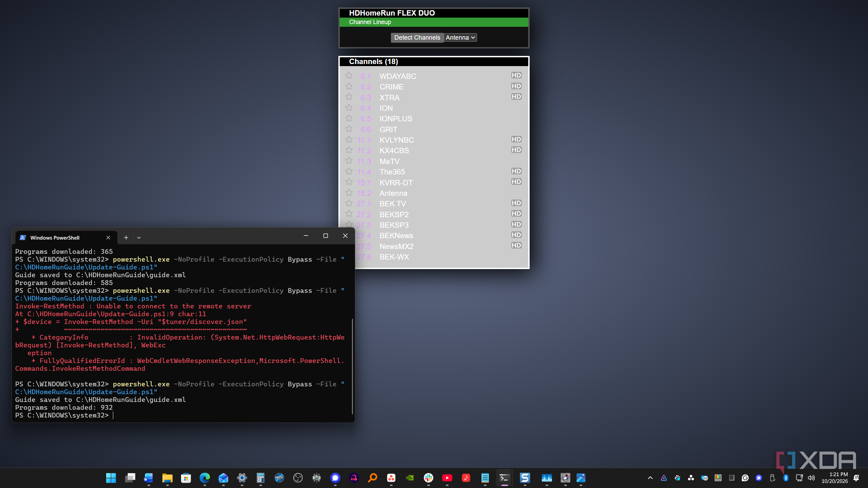868x488 pixels.
Task: Open network connection tray icon
Action: [x=799, y=478]
